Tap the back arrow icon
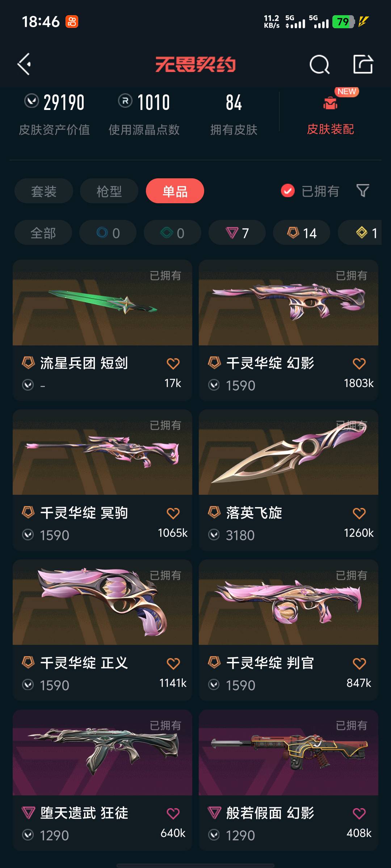Screen dimensions: 391x868 click(x=24, y=64)
